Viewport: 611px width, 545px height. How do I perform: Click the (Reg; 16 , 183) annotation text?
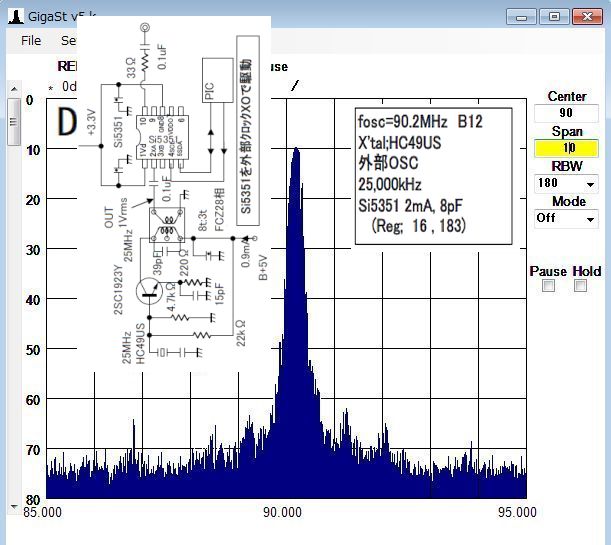(x=419, y=226)
